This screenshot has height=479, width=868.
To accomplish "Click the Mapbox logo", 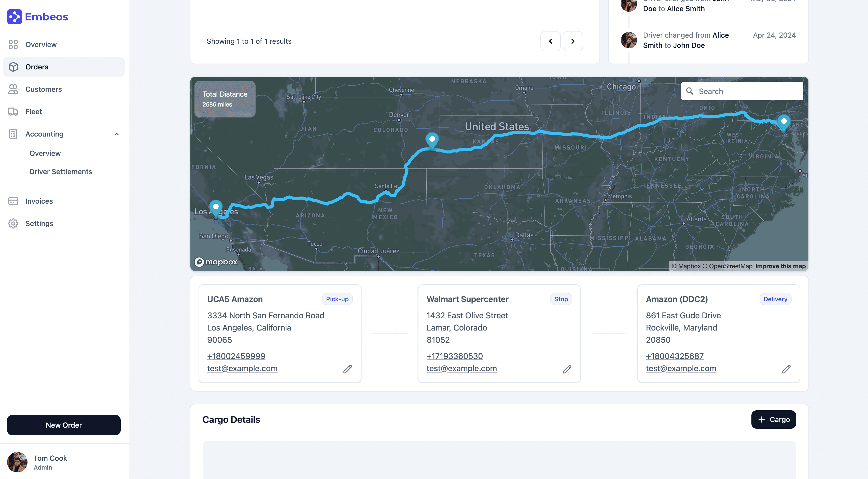I will (216, 262).
